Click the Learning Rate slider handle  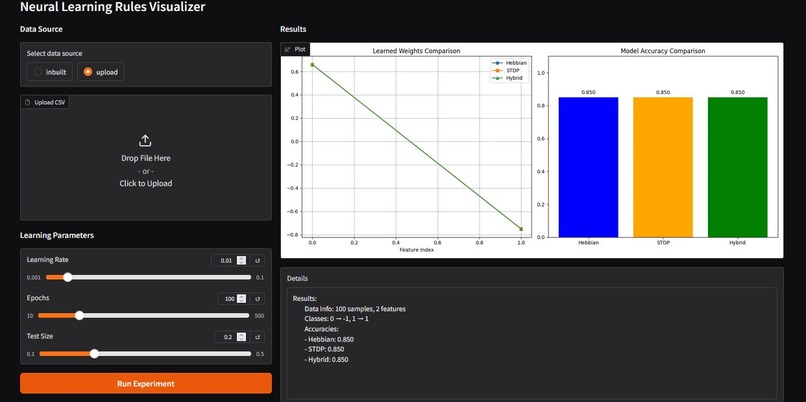click(67, 277)
